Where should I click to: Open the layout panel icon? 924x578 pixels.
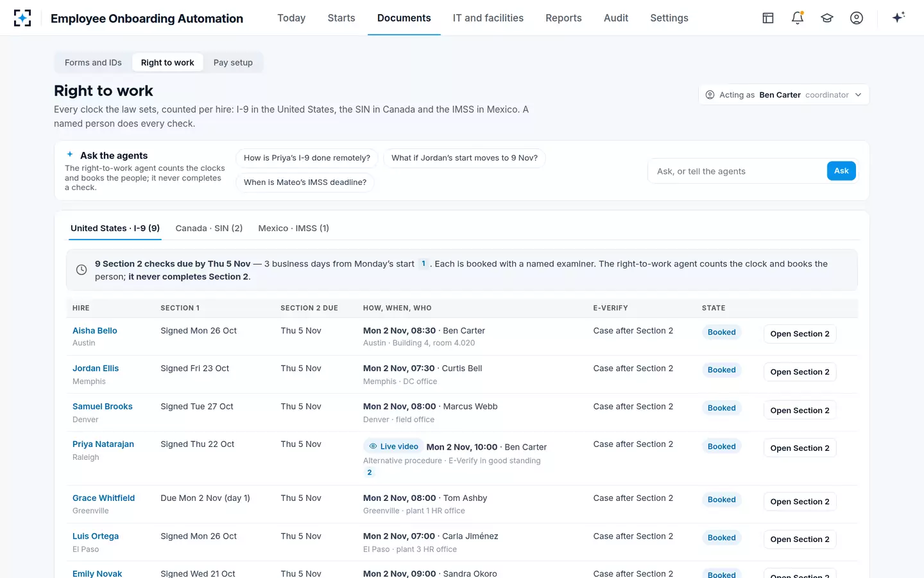768,18
